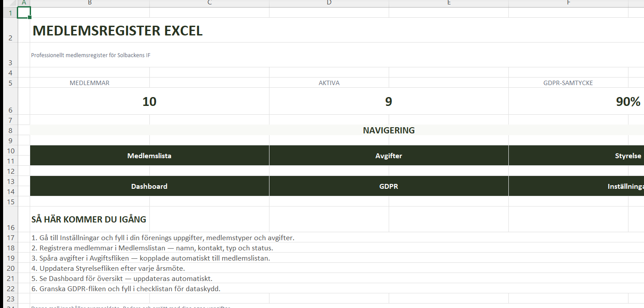The width and height of the screenshot is (644, 308).
Task: Select column C header
Action: pyautogui.click(x=209, y=3)
